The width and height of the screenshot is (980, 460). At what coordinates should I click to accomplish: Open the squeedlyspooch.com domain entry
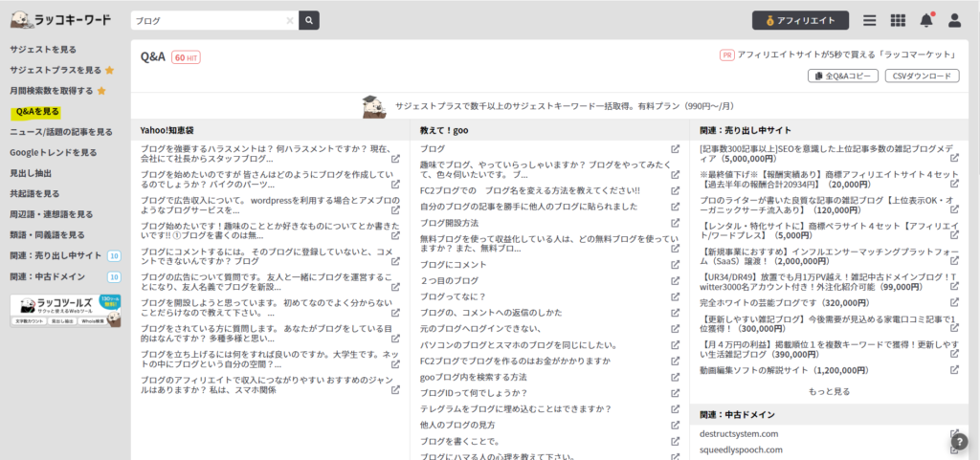pos(742,449)
